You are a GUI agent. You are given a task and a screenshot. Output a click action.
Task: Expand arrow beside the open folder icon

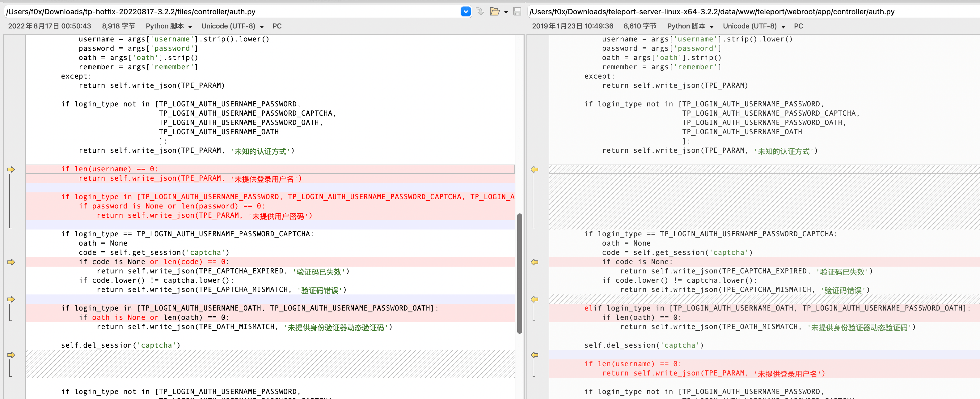click(506, 12)
